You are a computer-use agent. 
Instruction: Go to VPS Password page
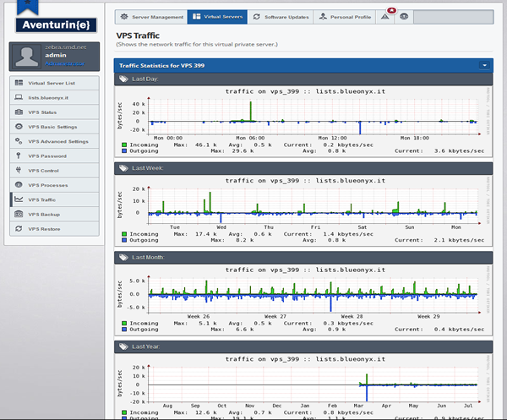click(x=54, y=155)
